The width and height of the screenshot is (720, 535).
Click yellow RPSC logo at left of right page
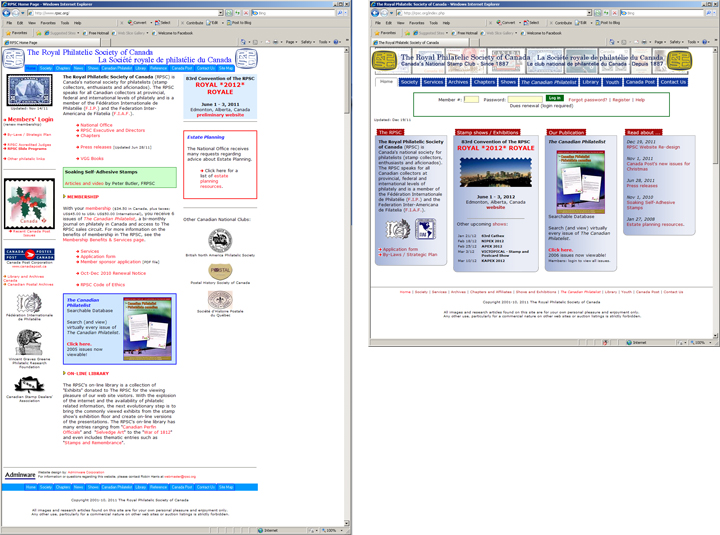[384, 61]
